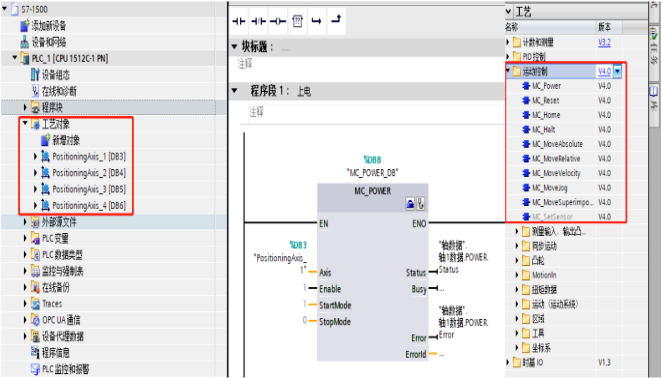
Task: Click the open branch toolbar icon
Action: point(316,21)
